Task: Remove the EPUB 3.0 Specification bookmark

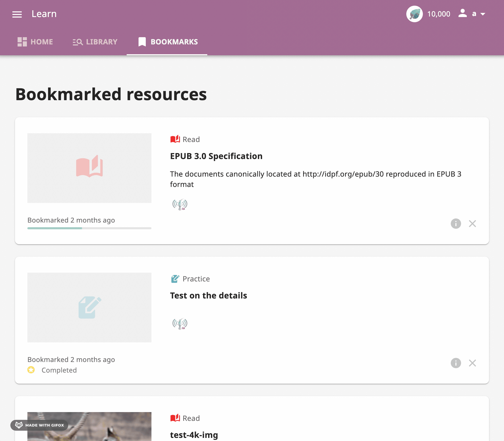Action: 472,224
